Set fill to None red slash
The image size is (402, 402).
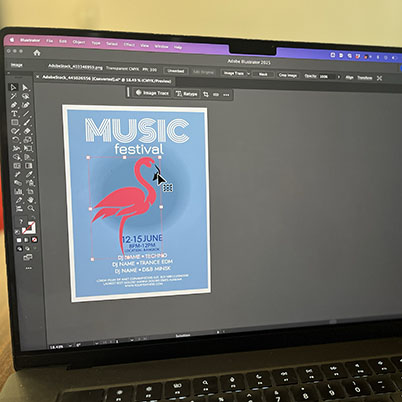pyautogui.click(x=34, y=240)
